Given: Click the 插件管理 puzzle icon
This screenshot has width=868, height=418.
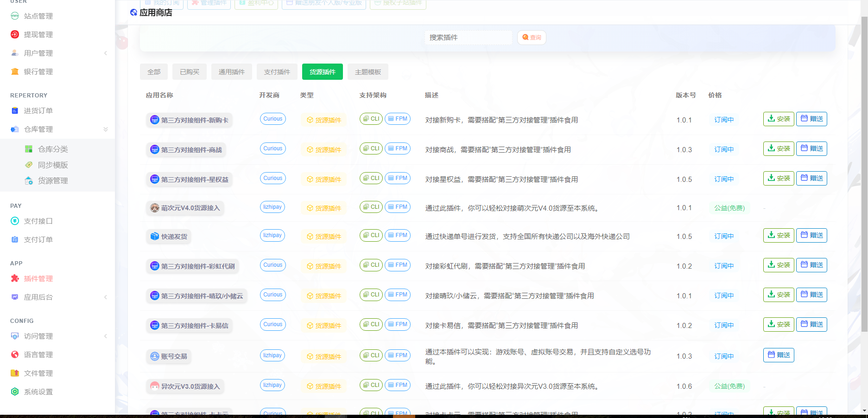Looking at the screenshot, I should click(15, 278).
